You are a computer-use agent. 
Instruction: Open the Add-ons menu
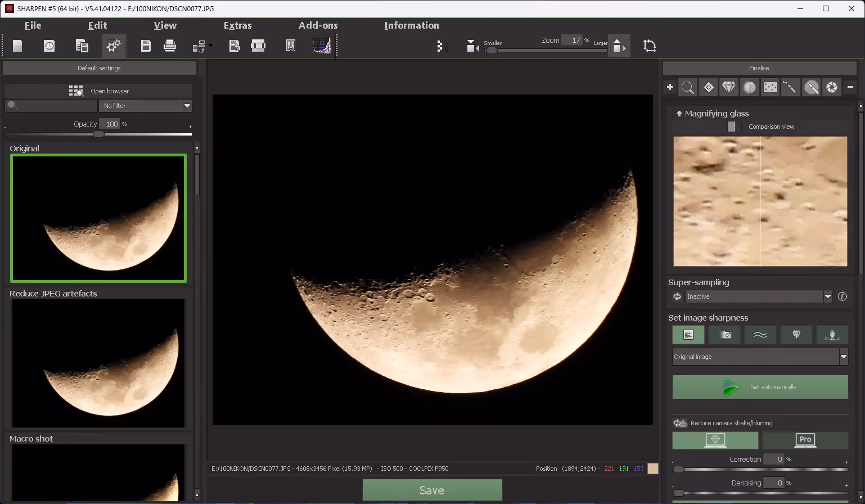tap(318, 25)
